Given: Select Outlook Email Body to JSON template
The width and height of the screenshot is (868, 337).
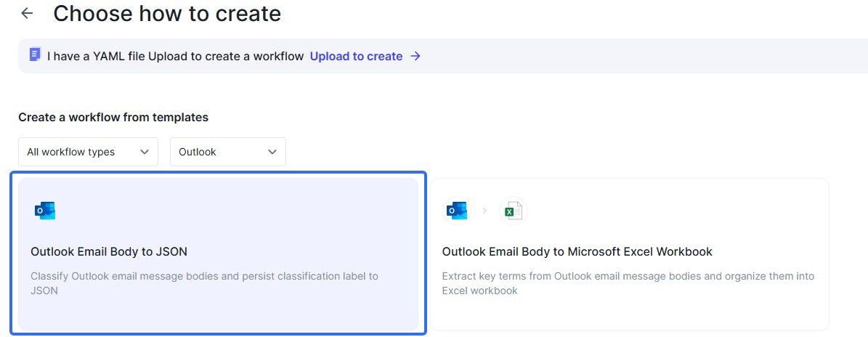Looking at the screenshot, I should pos(218,254).
